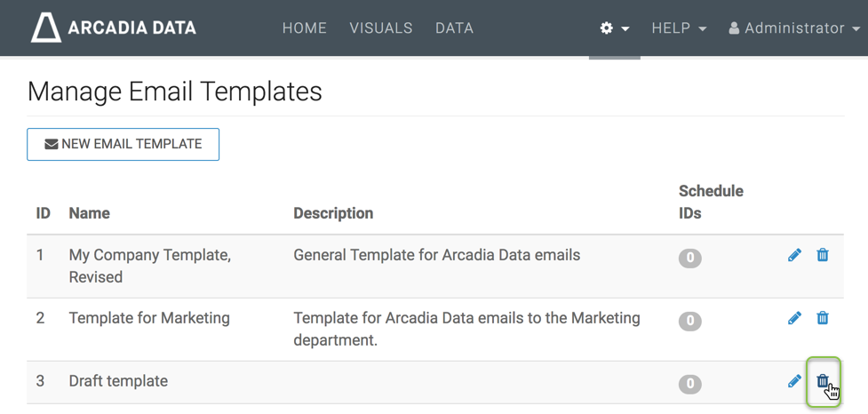868x414 pixels.
Task: Select the Draft template name
Action: (118, 381)
